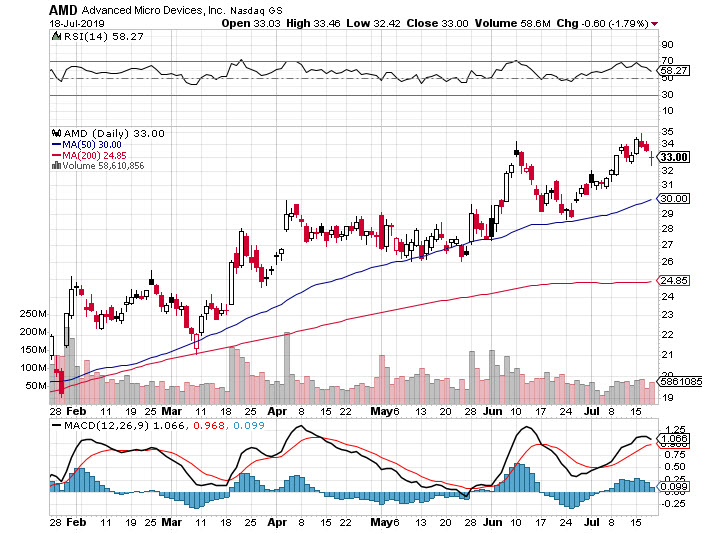This screenshot has width=702, height=534.
Task: Click MACD axis value 1.25
Action: (x=676, y=430)
